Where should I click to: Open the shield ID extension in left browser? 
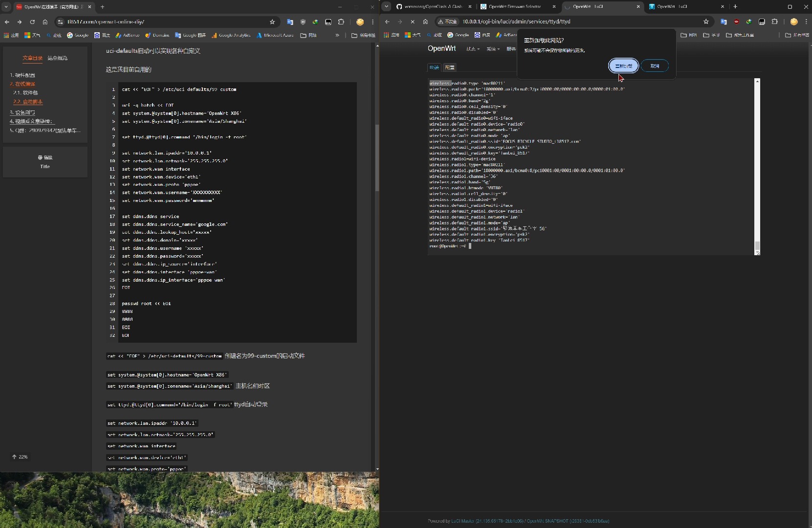[303, 22]
